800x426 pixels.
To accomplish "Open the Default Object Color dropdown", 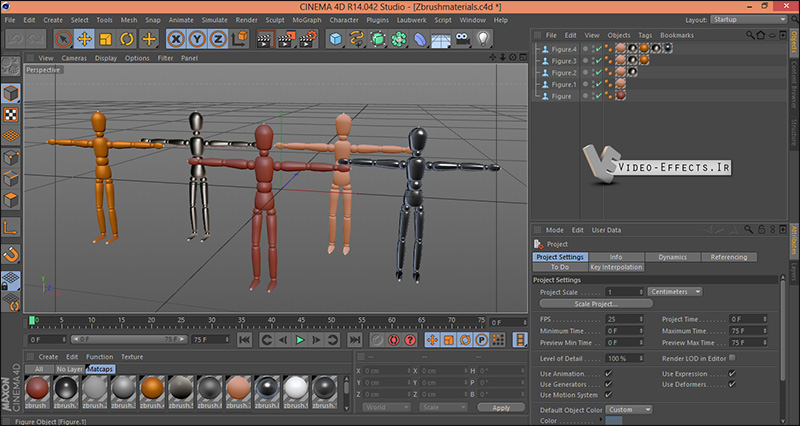I will click(629, 410).
